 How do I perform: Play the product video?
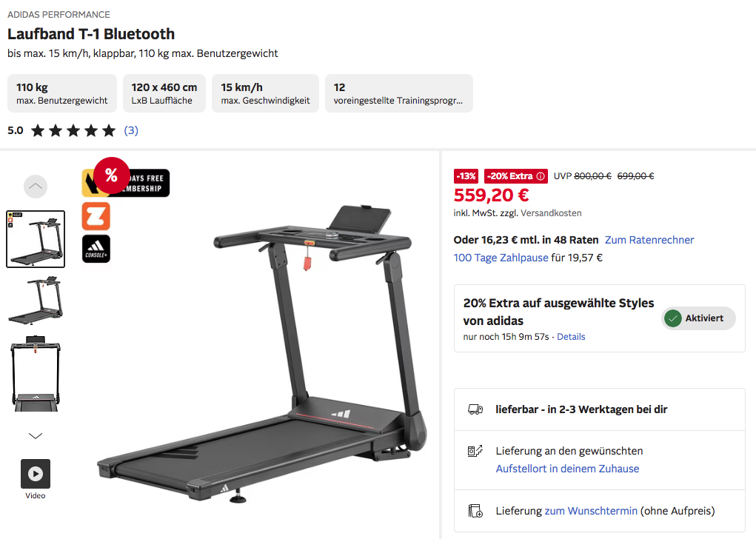36,474
